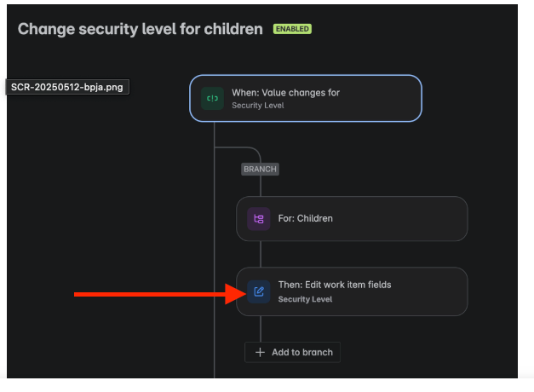Click the For: Children label text
The image size is (534, 392).
(x=306, y=218)
